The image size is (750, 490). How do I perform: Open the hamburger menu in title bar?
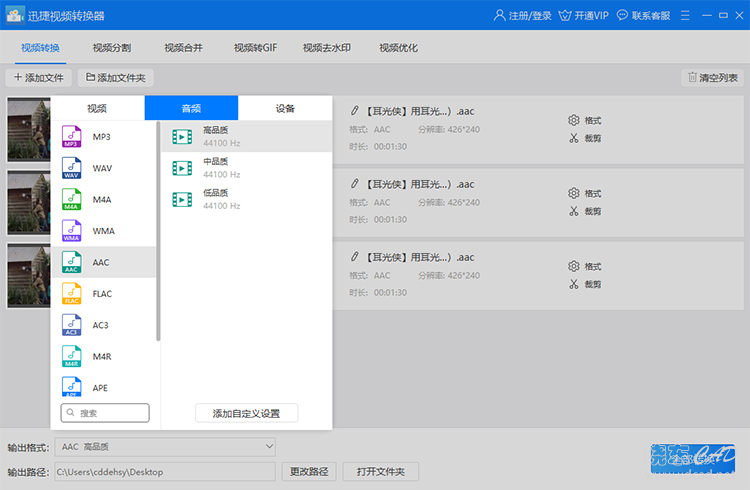(685, 16)
